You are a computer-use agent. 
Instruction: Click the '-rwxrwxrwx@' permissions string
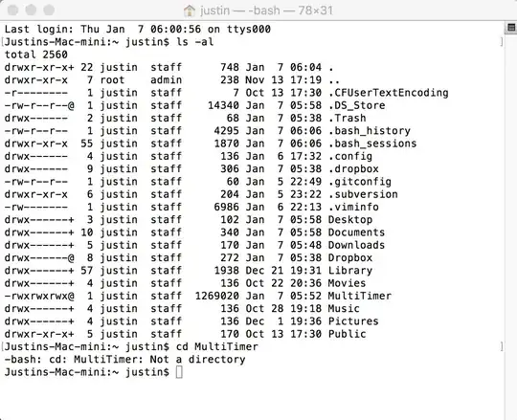pyautogui.click(x=39, y=297)
